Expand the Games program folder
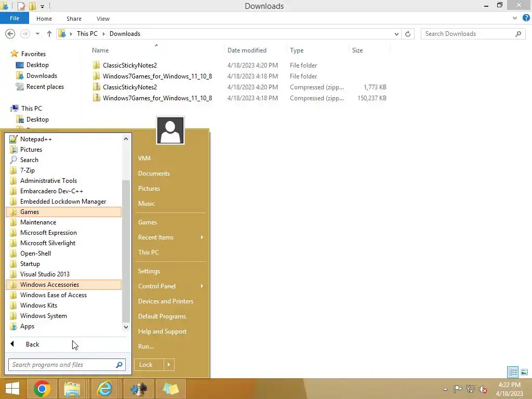The width and height of the screenshot is (532, 399). [x=64, y=212]
